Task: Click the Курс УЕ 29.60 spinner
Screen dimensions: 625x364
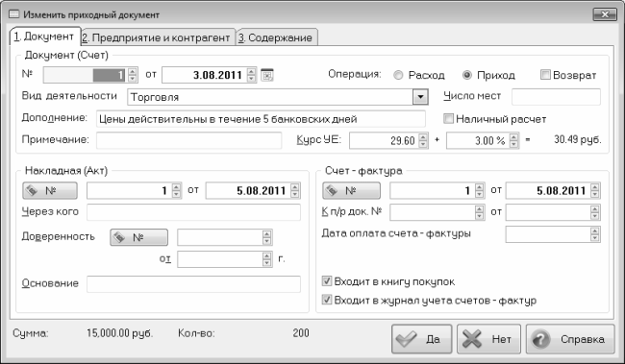Action: tap(423, 140)
